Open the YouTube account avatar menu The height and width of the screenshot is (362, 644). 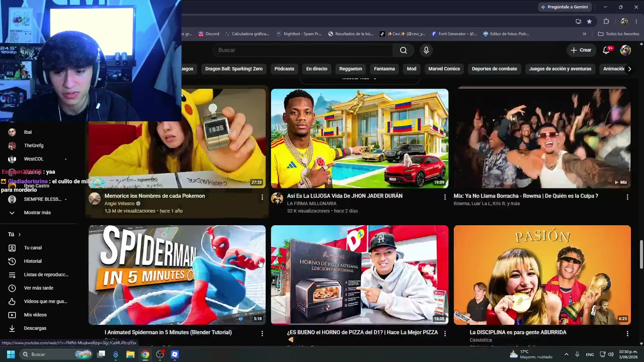(x=625, y=50)
